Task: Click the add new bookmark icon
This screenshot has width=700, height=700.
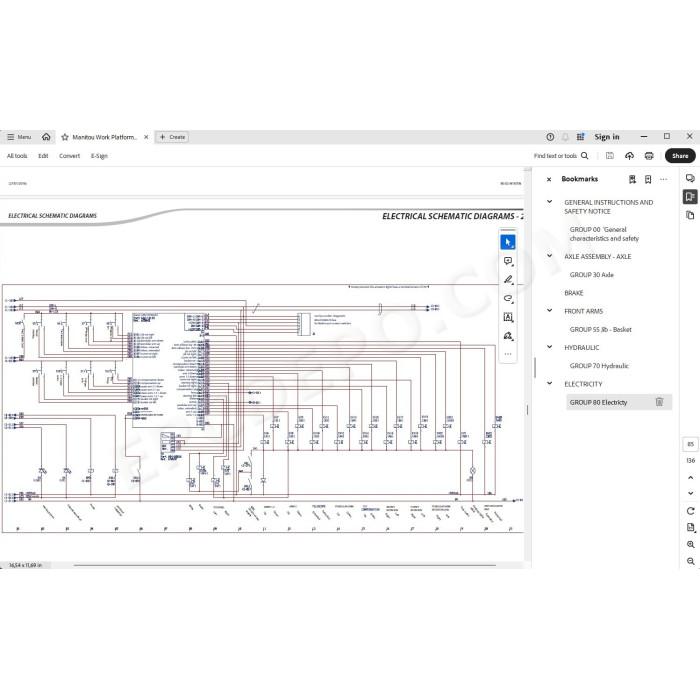Action: click(x=648, y=179)
